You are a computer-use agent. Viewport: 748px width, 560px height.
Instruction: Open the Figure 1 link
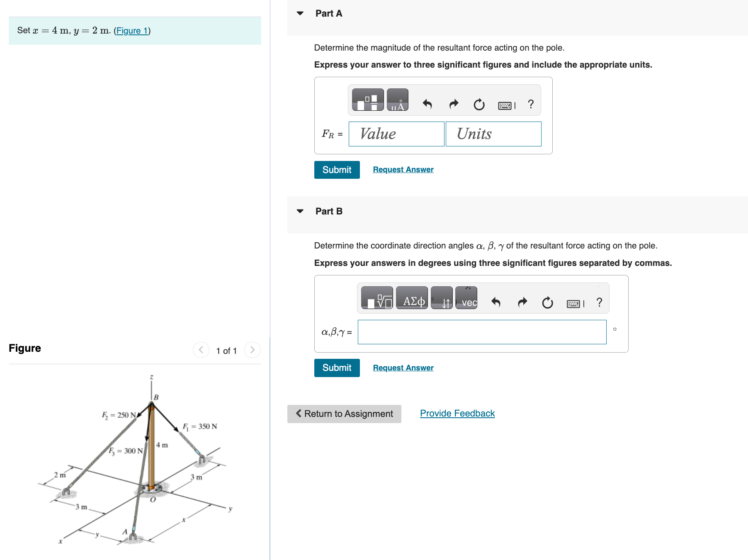click(x=132, y=30)
